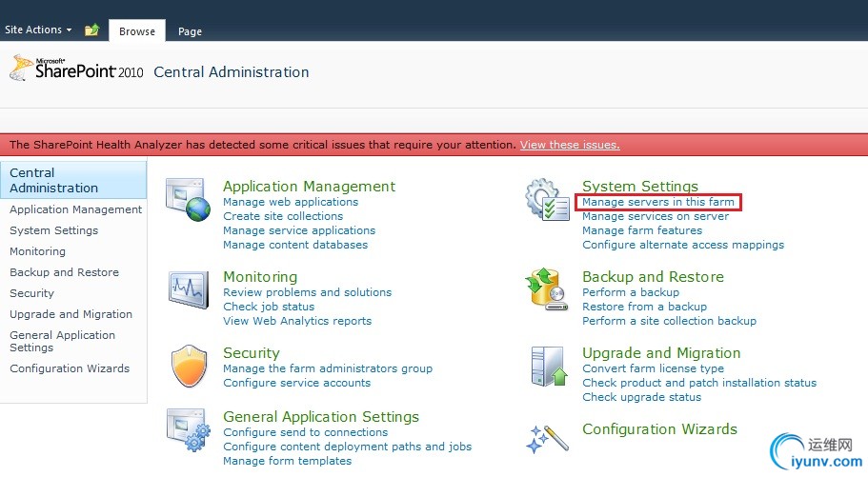The width and height of the screenshot is (868, 477).
Task: Click Perform a backup
Action: [631, 292]
